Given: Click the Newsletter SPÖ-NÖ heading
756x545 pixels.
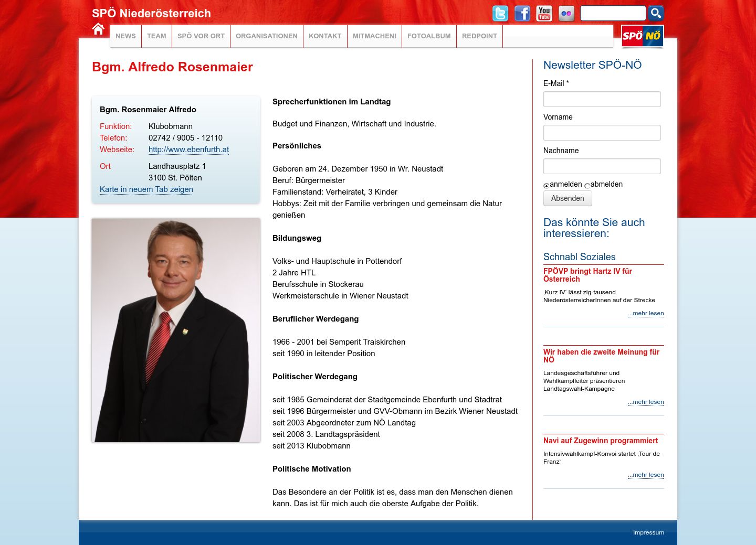Looking at the screenshot, I should (x=592, y=65).
